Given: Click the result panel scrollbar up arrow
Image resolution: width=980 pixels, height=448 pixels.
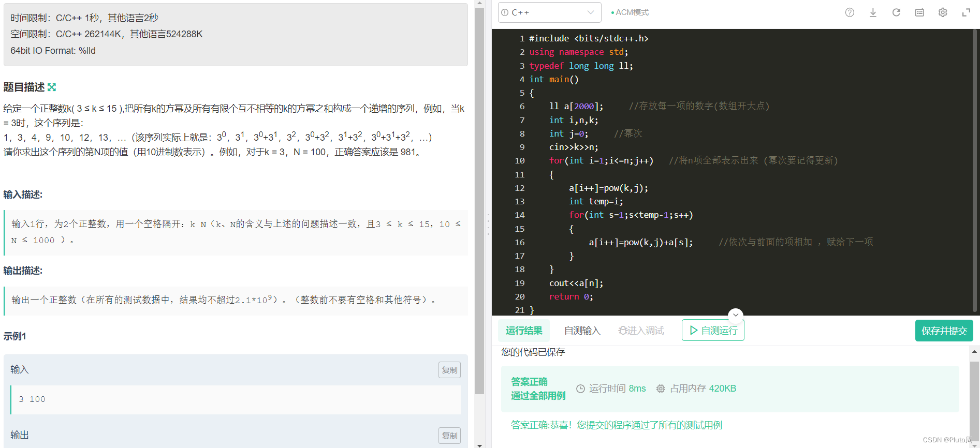Looking at the screenshot, I should [974, 352].
